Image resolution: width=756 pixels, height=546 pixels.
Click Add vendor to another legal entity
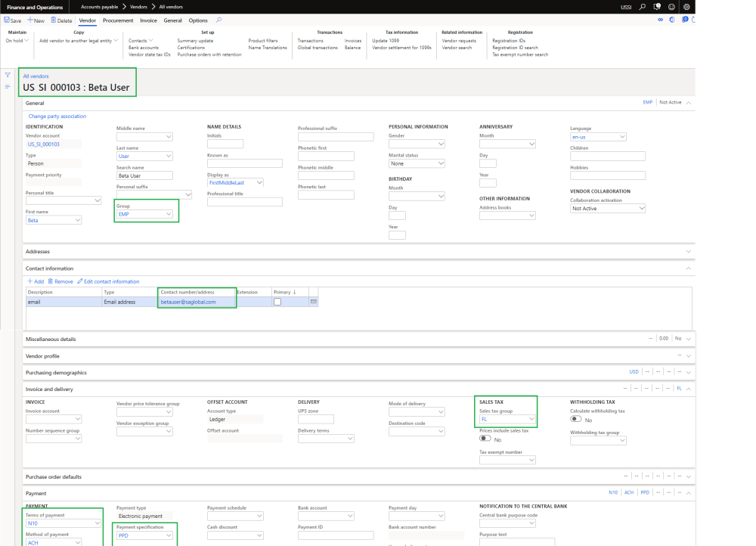pos(78,41)
